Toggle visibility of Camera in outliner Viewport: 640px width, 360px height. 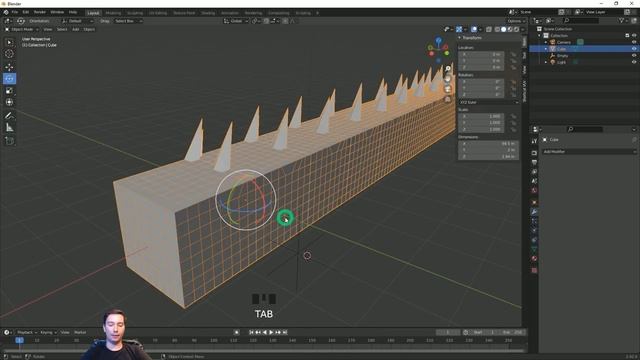tap(634, 42)
